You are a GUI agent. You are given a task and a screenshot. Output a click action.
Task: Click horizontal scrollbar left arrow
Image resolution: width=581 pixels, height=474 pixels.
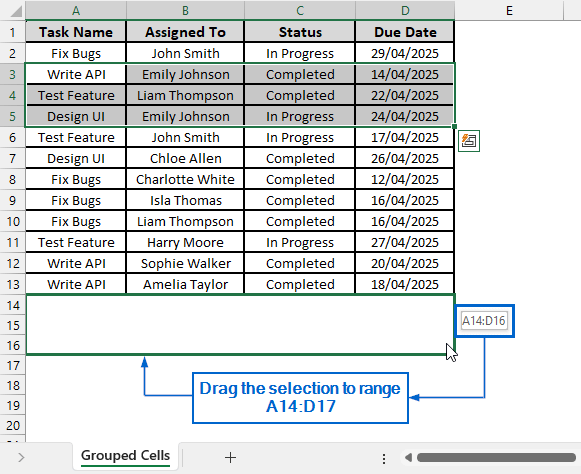click(x=408, y=457)
